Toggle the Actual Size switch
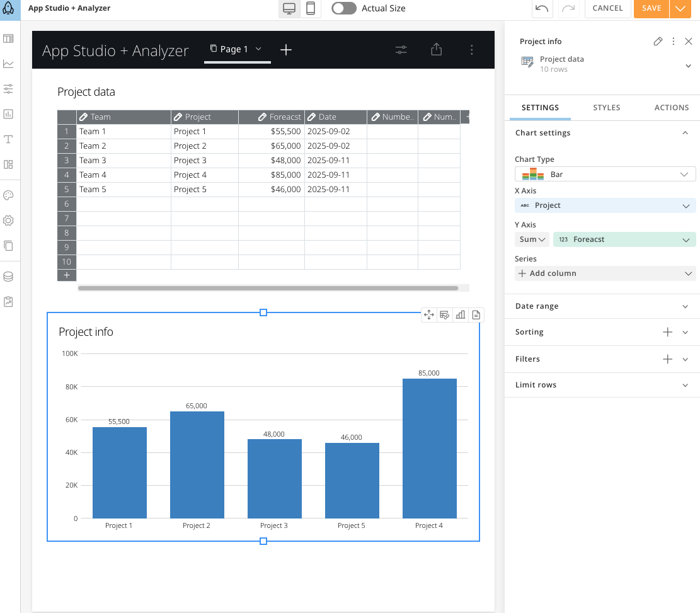The width and height of the screenshot is (700, 613). pyautogui.click(x=344, y=8)
